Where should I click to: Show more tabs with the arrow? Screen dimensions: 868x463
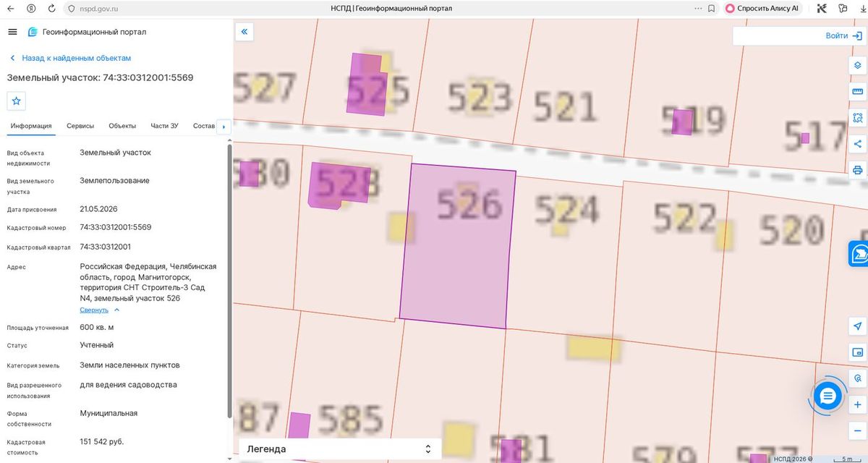coord(224,127)
